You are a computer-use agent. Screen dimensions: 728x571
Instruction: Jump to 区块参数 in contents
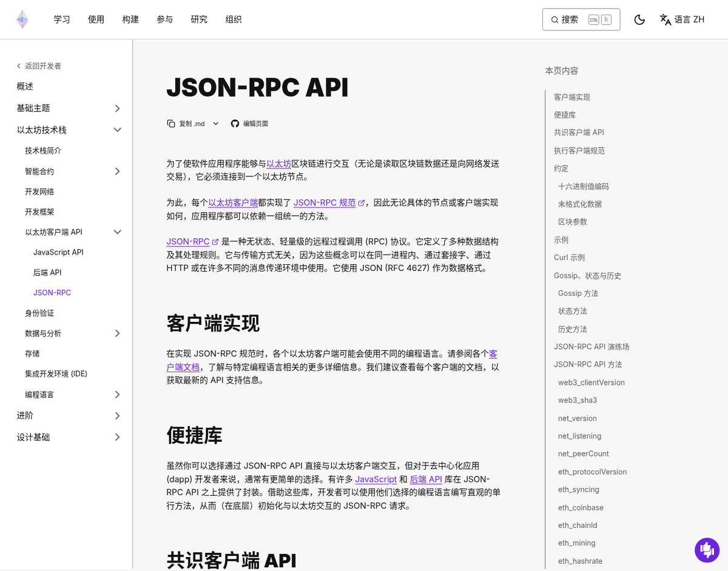[573, 221]
